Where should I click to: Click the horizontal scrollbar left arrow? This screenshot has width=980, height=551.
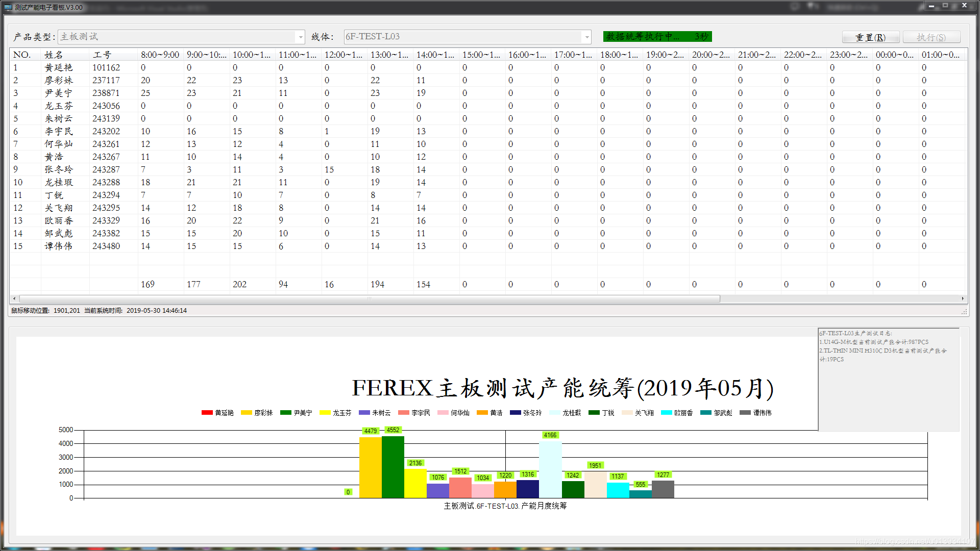pos(14,298)
